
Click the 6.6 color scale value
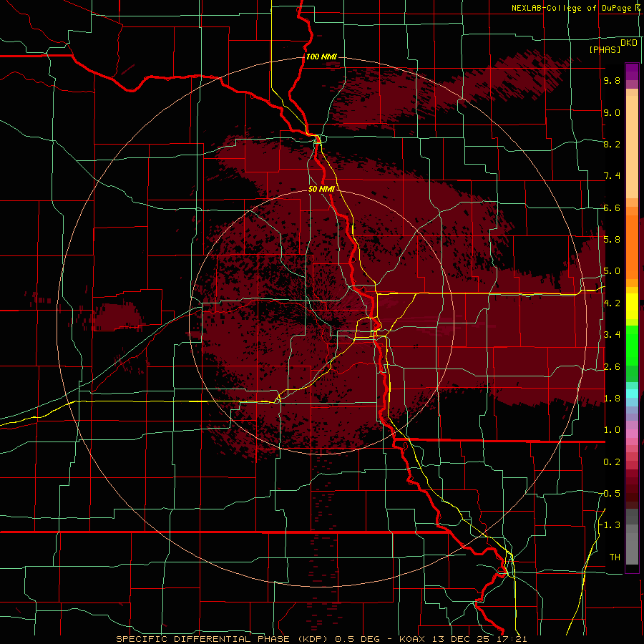(x=612, y=208)
